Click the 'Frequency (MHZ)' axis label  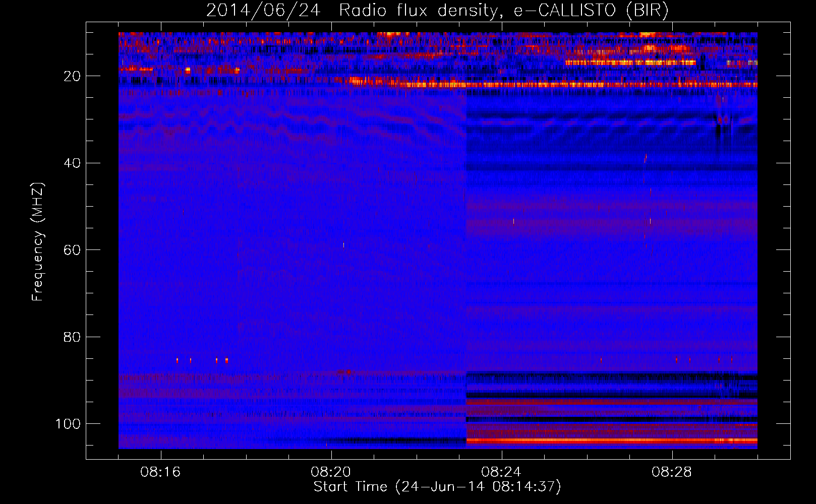click(x=38, y=241)
